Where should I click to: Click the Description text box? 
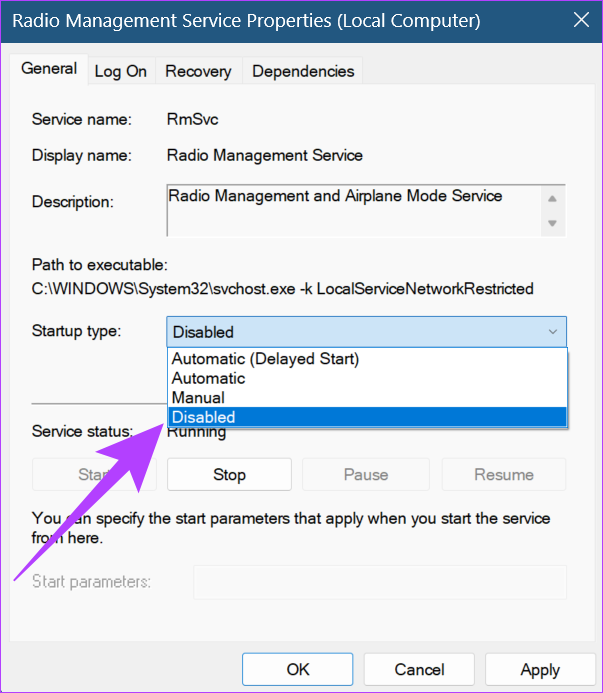tap(354, 211)
